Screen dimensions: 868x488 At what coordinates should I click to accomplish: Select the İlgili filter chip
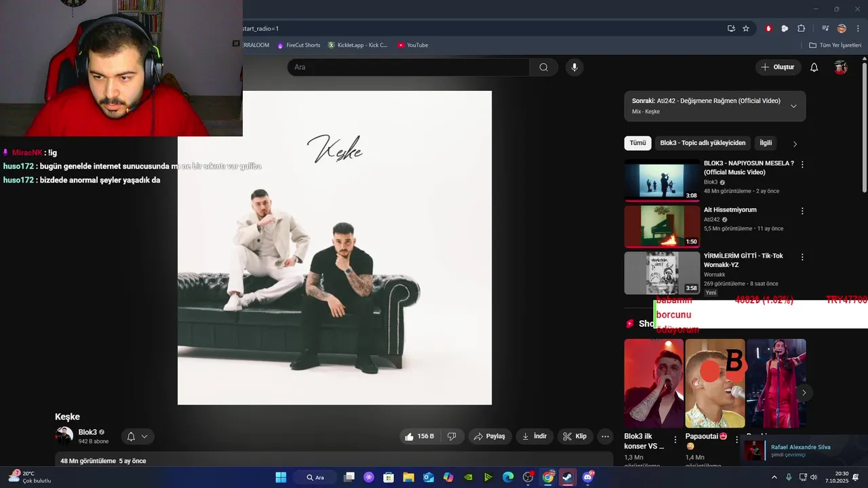pos(766,143)
